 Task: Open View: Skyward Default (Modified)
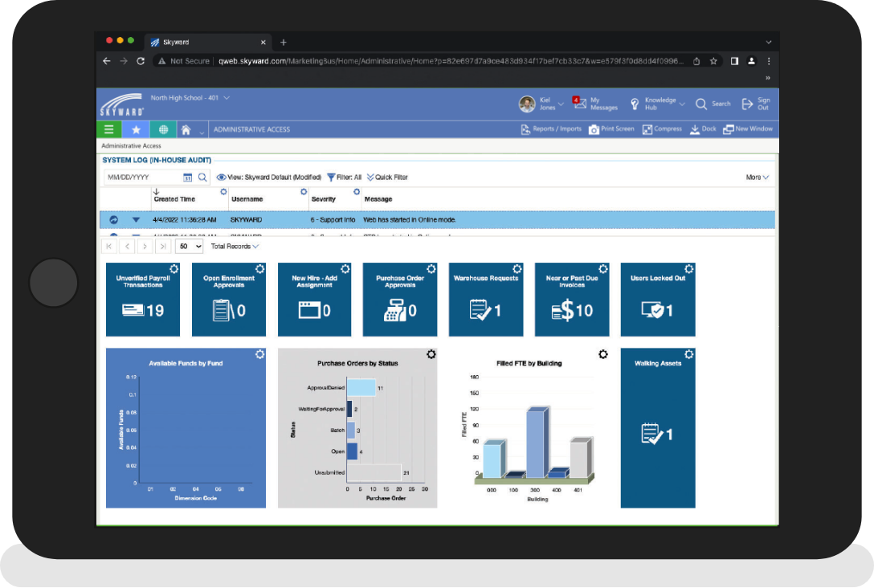pos(268,178)
